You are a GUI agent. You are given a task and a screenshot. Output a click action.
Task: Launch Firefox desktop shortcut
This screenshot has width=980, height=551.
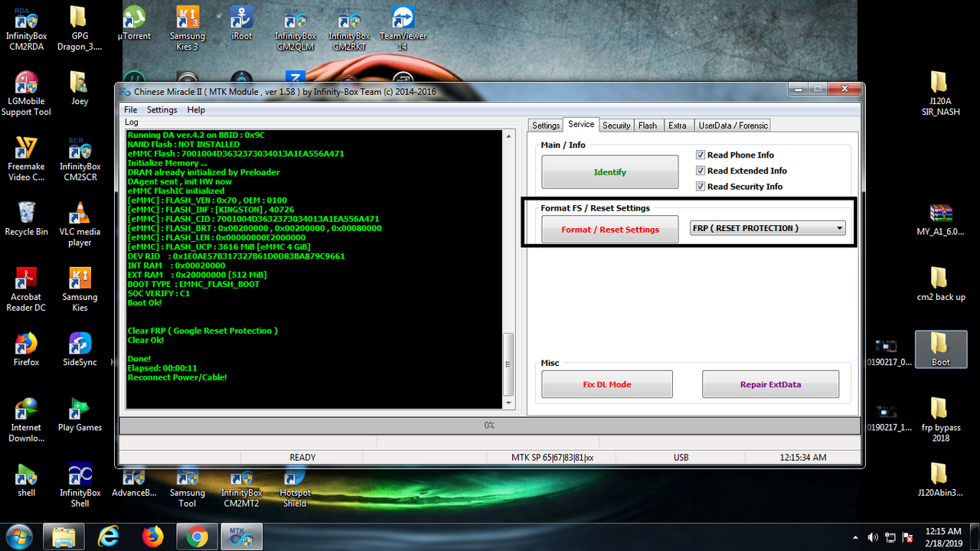click(26, 349)
